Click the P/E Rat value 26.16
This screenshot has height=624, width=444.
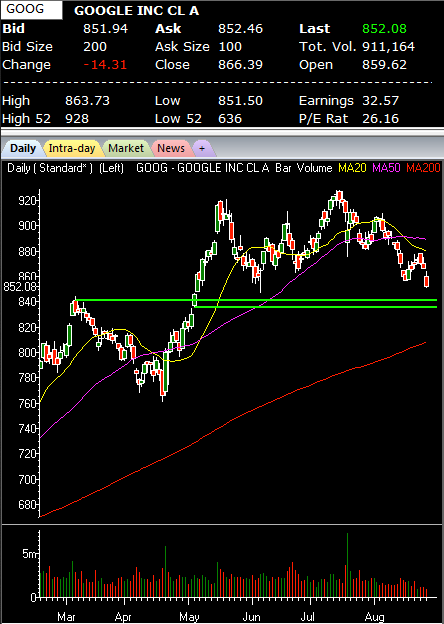(x=380, y=119)
